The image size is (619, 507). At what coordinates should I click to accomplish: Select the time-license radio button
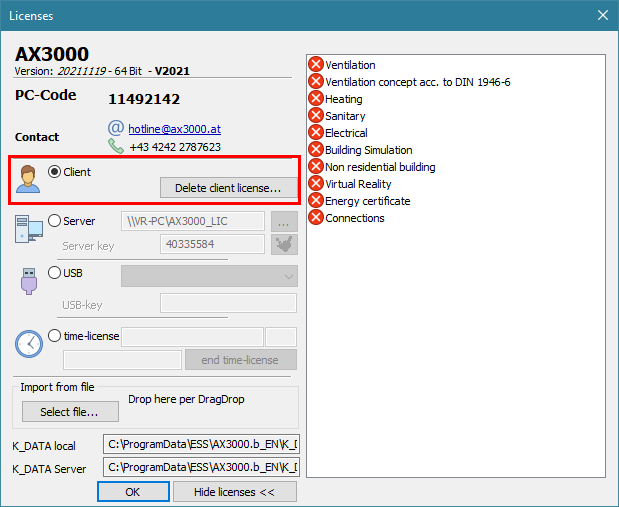coord(54,336)
